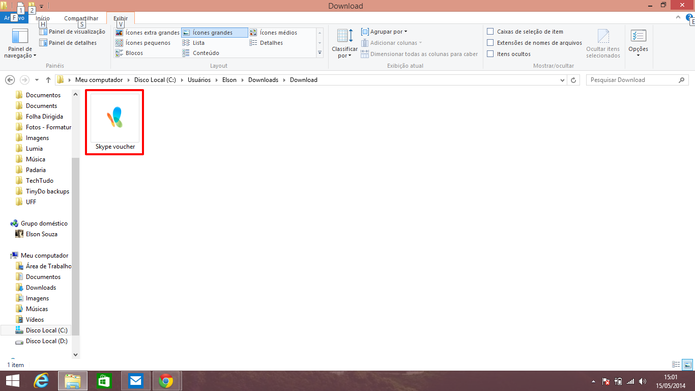695x391 pixels.
Task: Click Painel de detalhes button
Action: pyautogui.click(x=68, y=43)
